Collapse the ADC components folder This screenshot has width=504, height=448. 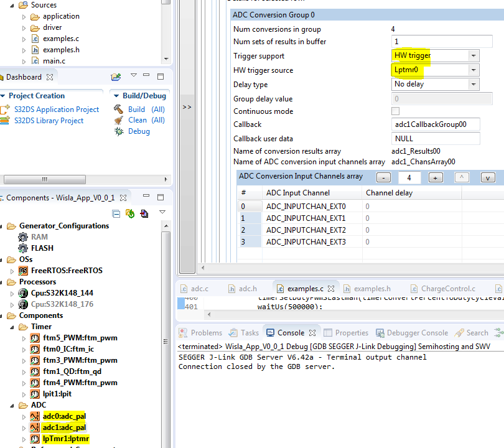pyautogui.click(x=12, y=406)
